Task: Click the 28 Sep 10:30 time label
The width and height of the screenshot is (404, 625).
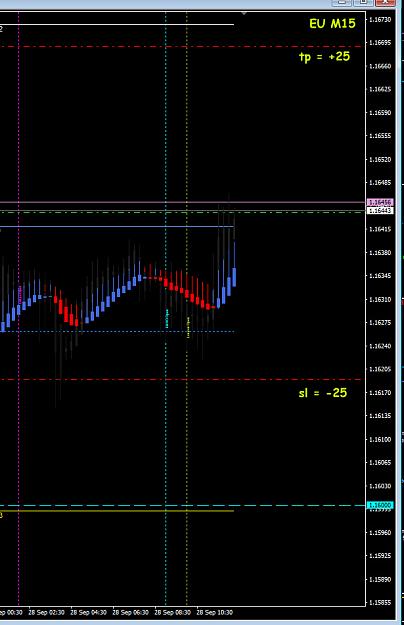Action: click(215, 612)
